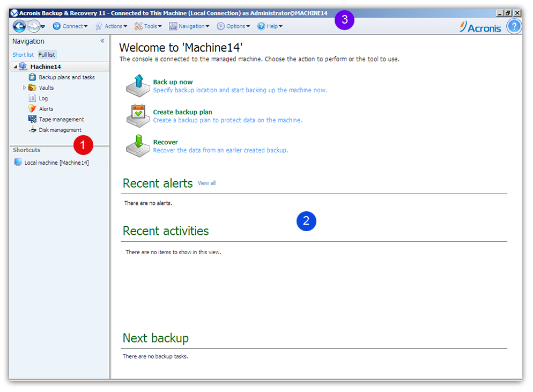Click the Create backup plan link
The height and width of the screenshot is (392, 533).
182,112
